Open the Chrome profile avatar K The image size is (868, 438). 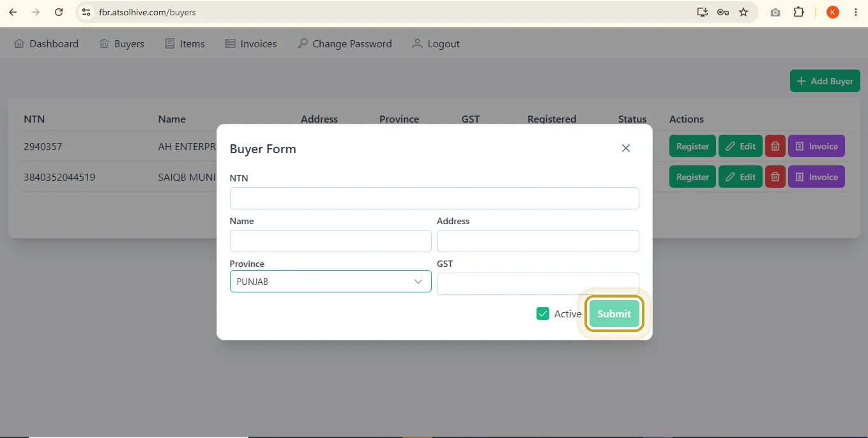click(833, 12)
